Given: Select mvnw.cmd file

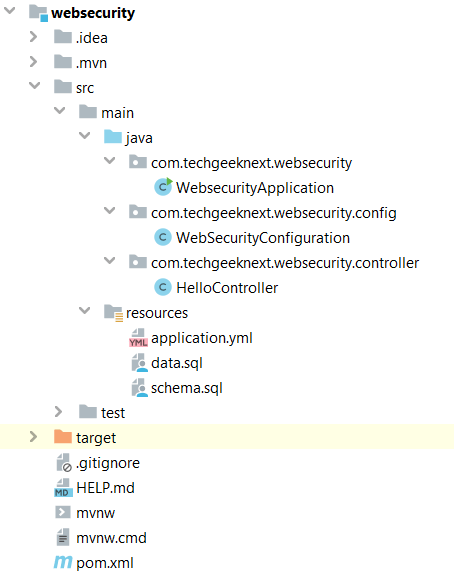Looking at the screenshot, I should pos(111,538).
